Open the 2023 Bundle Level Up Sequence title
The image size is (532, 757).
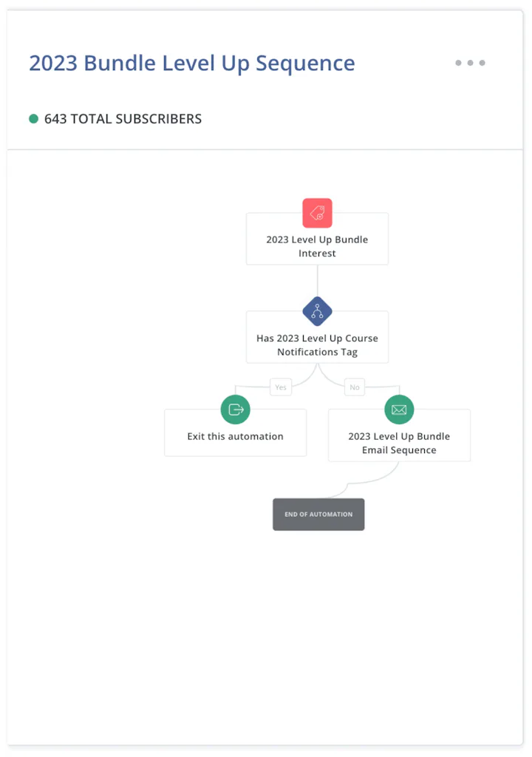click(x=191, y=64)
